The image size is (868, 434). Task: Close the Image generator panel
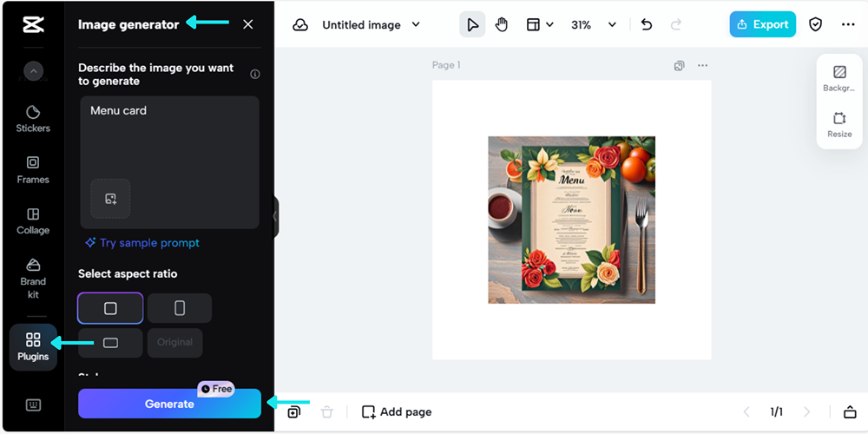point(248,24)
